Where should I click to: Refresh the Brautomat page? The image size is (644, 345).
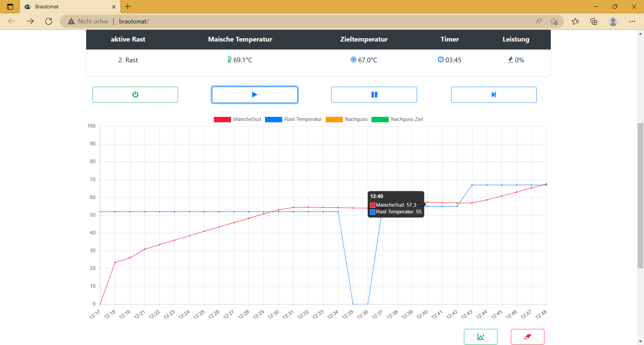[49, 21]
